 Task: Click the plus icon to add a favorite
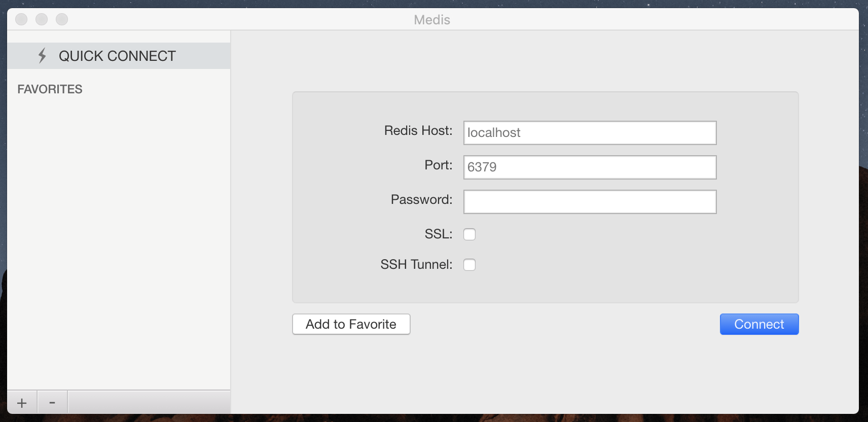click(x=21, y=402)
